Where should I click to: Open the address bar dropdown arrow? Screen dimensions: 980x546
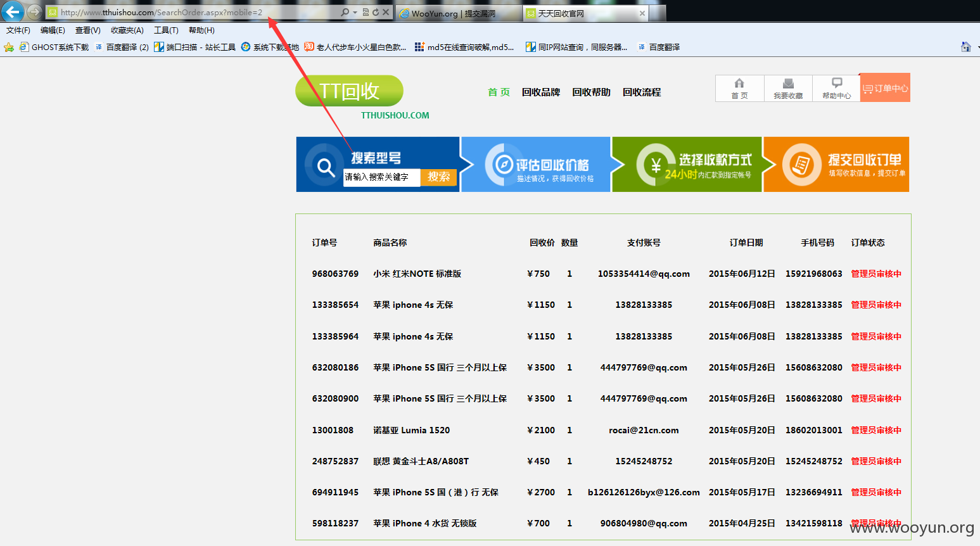(x=355, y=12)
